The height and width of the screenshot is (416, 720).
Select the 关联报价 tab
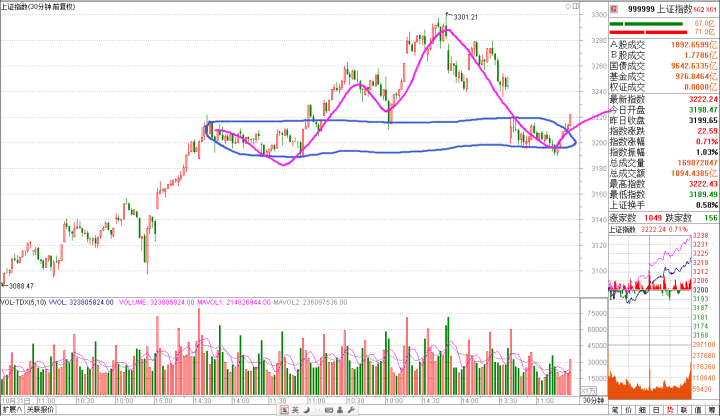point(40,409)
